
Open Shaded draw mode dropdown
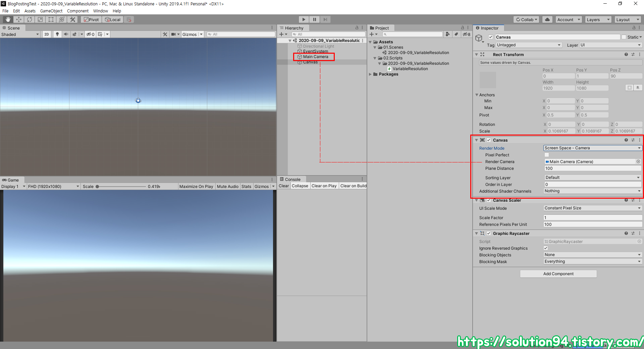pyautogui.click(x=20, y=34)
